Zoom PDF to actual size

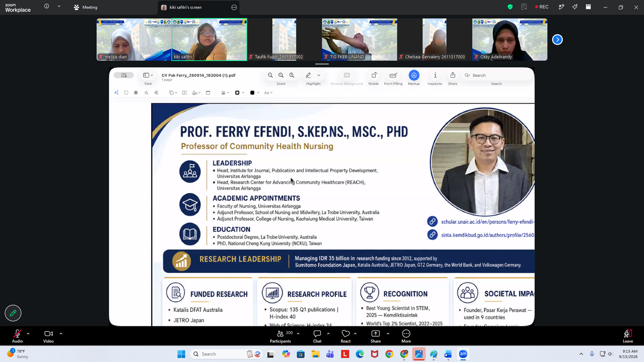click(x=281, y=75)
